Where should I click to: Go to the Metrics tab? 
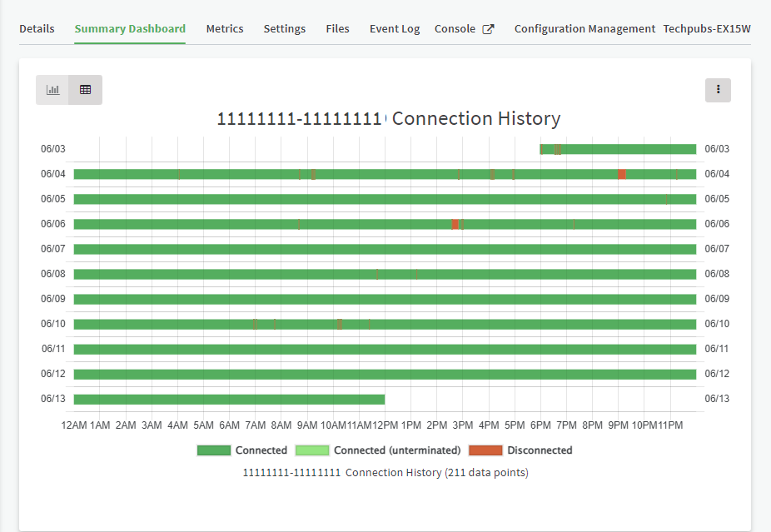[225, 29]
